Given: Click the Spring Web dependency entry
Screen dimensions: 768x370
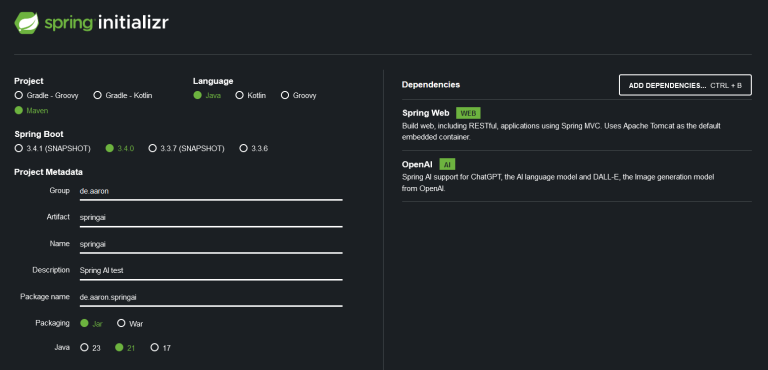Looking at the screenshot, I should pos(576,125).
